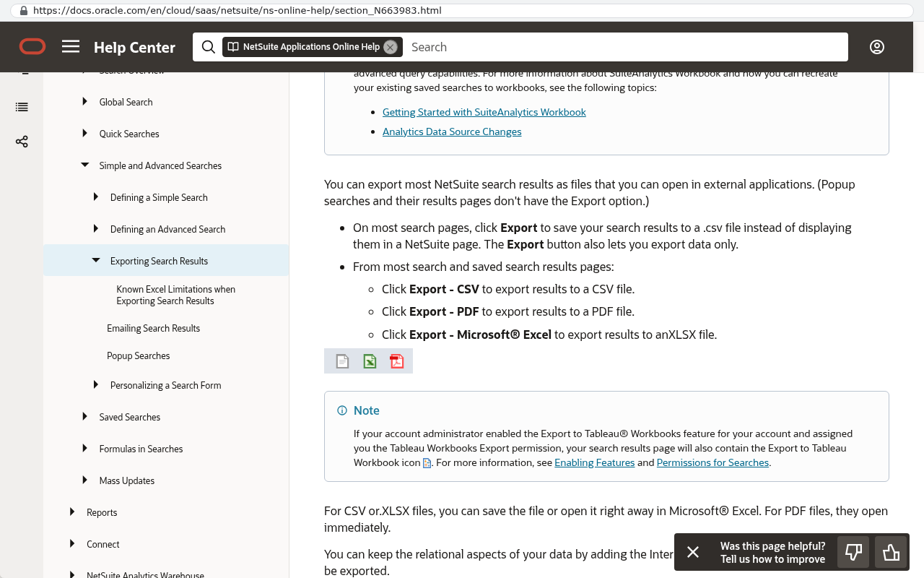Click the thumbs down feedback button
924x578 pixels.
854,553
